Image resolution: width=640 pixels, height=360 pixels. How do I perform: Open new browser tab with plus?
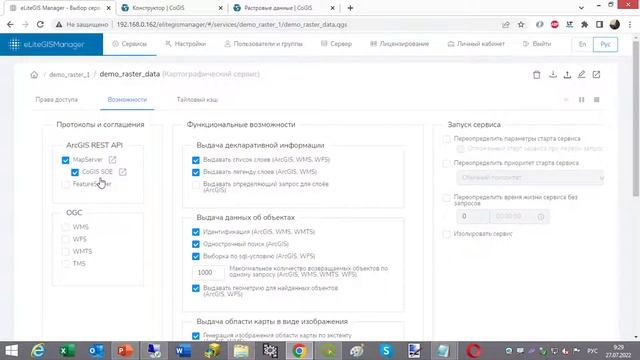(350, 8)
